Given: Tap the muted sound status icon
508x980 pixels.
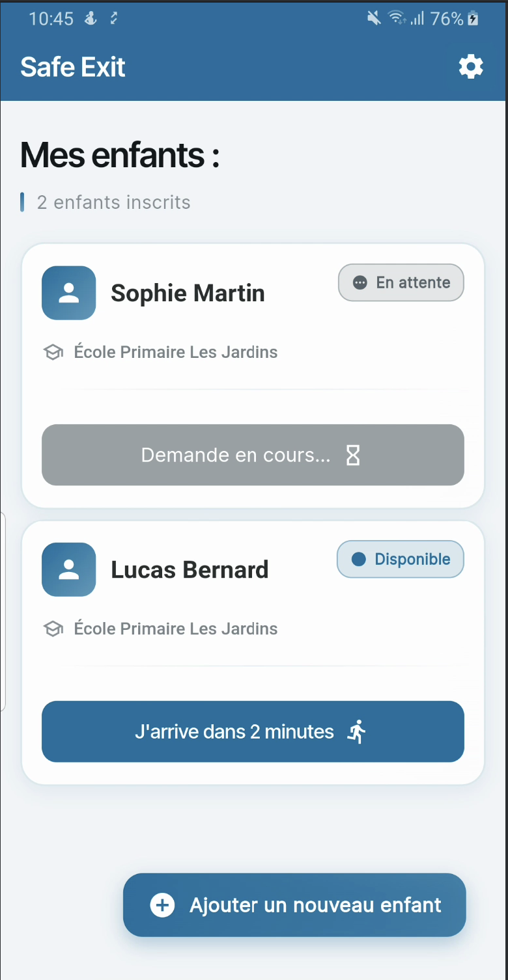Looking at the screenshot, I should click(374, 19).
